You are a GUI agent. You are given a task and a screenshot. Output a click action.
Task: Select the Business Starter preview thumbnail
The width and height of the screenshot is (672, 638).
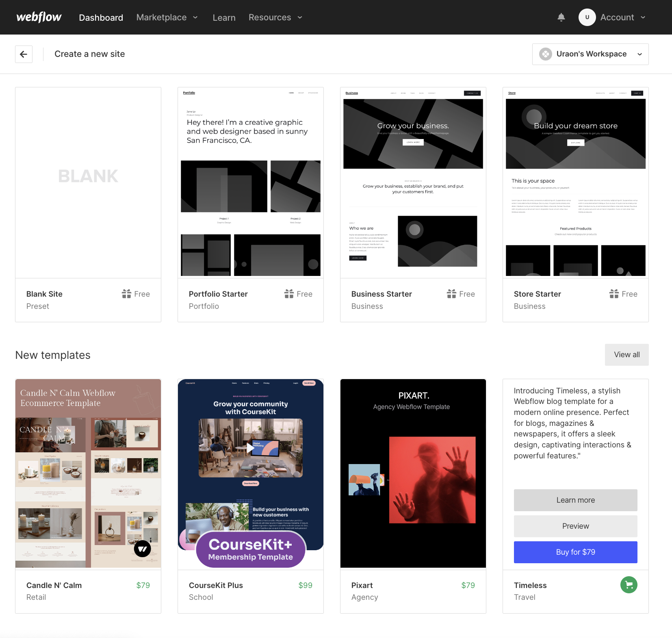[x=413, y=182]
